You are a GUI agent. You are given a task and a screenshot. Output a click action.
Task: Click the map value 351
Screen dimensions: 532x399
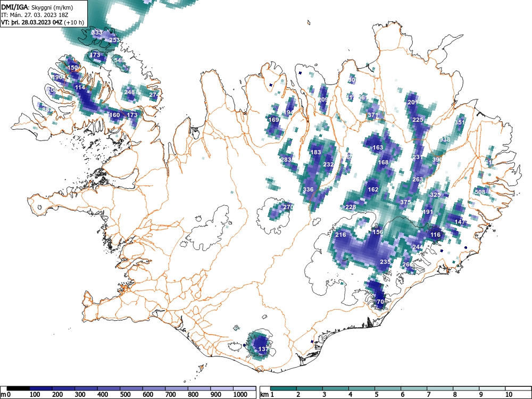click(460, 122)
